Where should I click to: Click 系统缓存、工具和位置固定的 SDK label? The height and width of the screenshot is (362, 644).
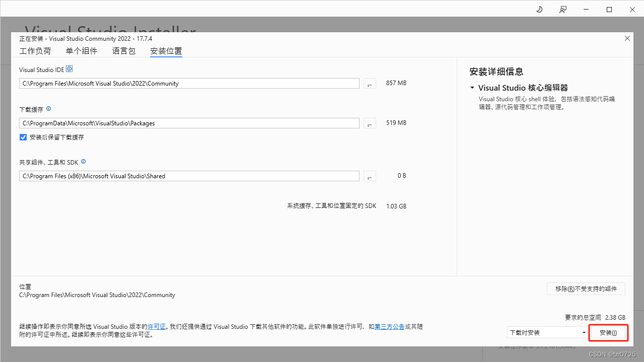tap(332, 206)
